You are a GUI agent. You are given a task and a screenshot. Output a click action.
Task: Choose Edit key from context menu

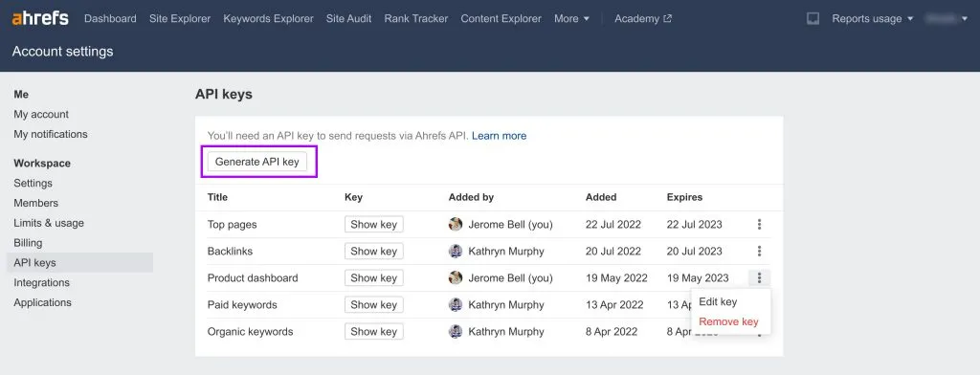[x=718, y=302]
